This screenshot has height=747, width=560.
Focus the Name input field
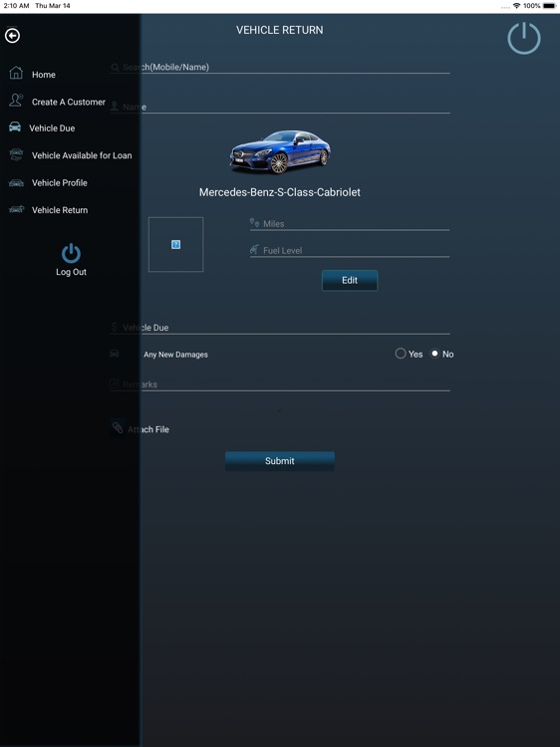(x=280, y=107)
